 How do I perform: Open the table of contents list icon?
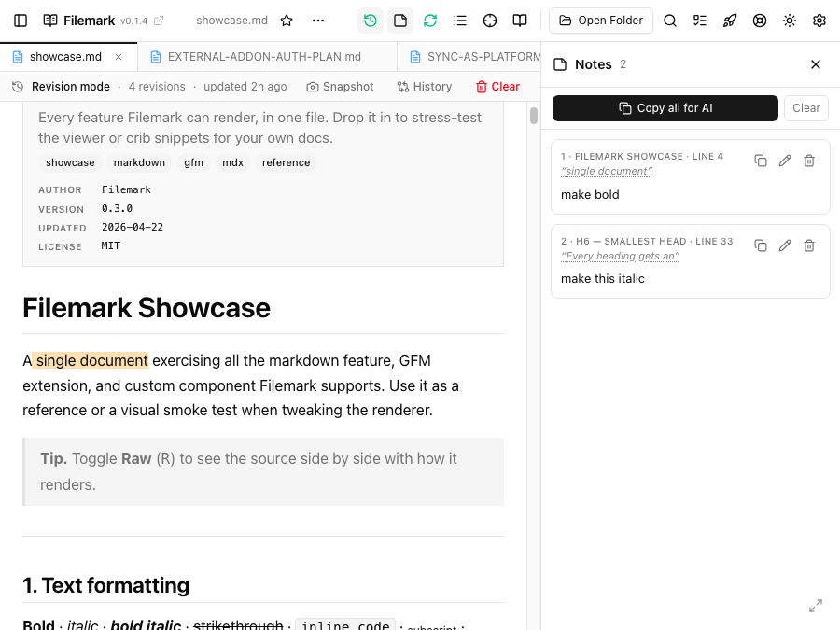click(459, 21)
